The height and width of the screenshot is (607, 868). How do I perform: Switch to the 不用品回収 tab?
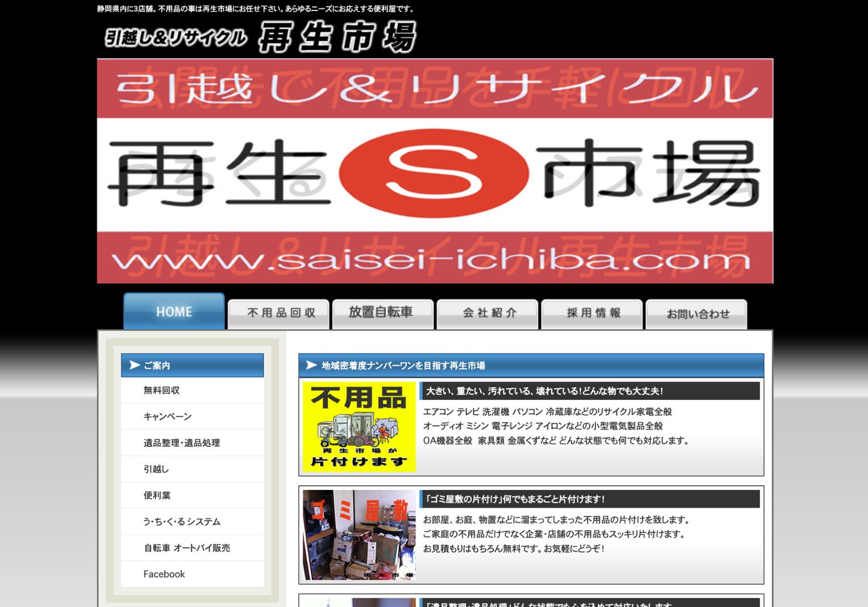[279, 314]
